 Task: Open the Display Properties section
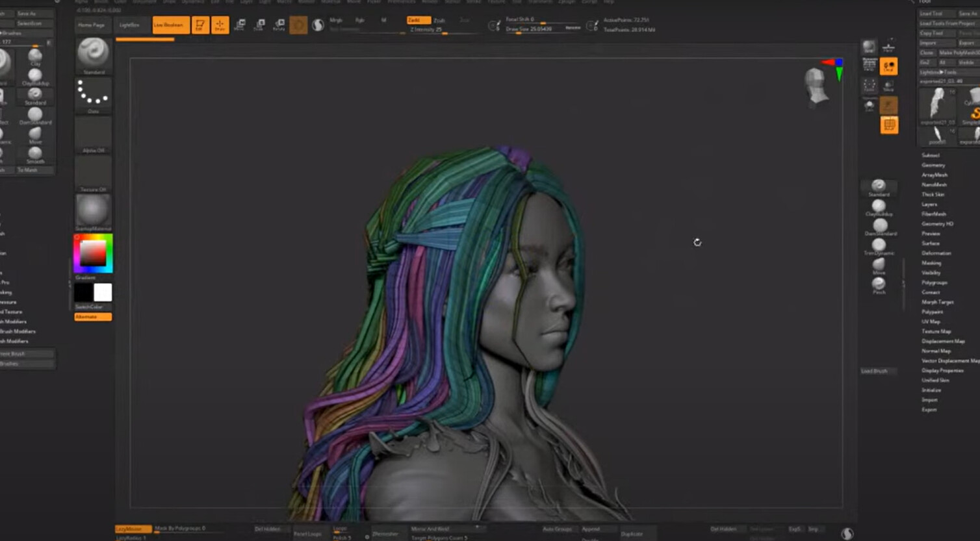point(942,370)
